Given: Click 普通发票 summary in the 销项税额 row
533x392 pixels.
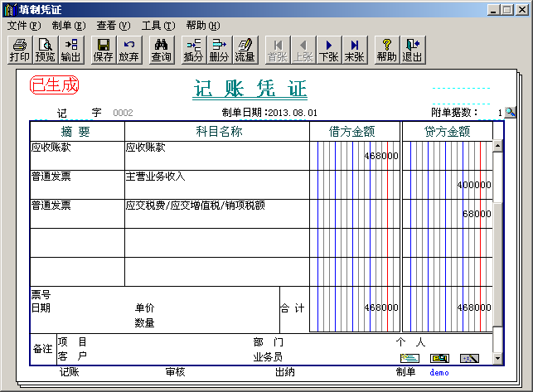Looking at the screenshot, I should 77,214.
